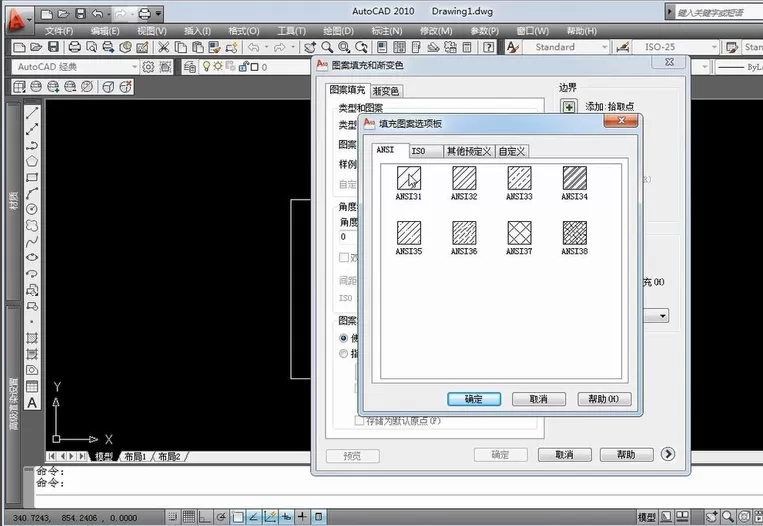This screenshot has height=526, width=763.
Task: Select the Rectangle draw tool
Action: point(32,177)
